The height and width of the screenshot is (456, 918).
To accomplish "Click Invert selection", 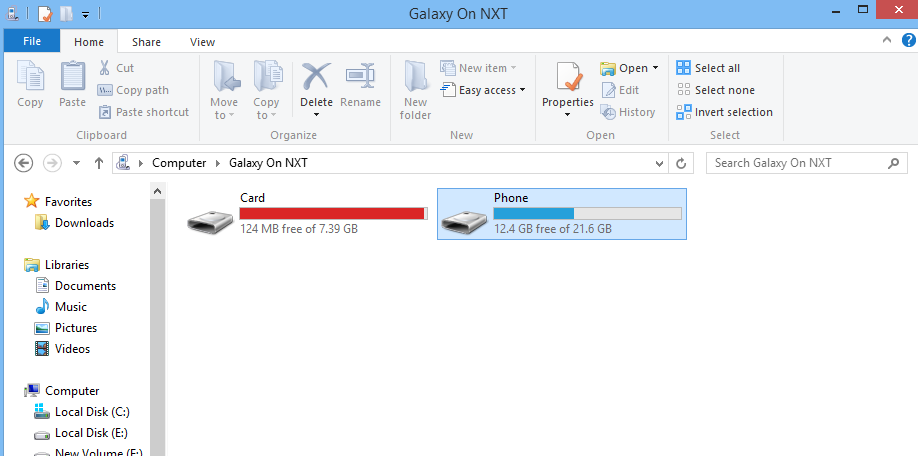I will click(724, 112).
